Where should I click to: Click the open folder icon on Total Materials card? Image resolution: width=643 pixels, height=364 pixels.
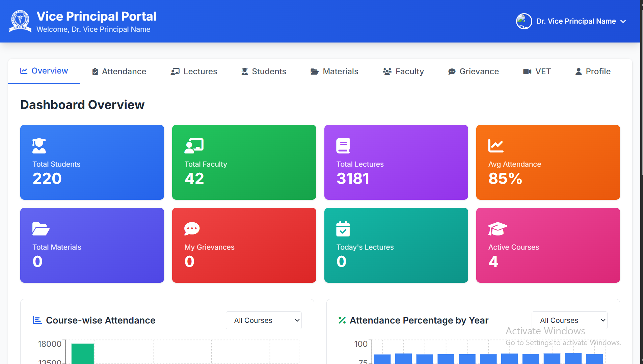click(41, 229)
